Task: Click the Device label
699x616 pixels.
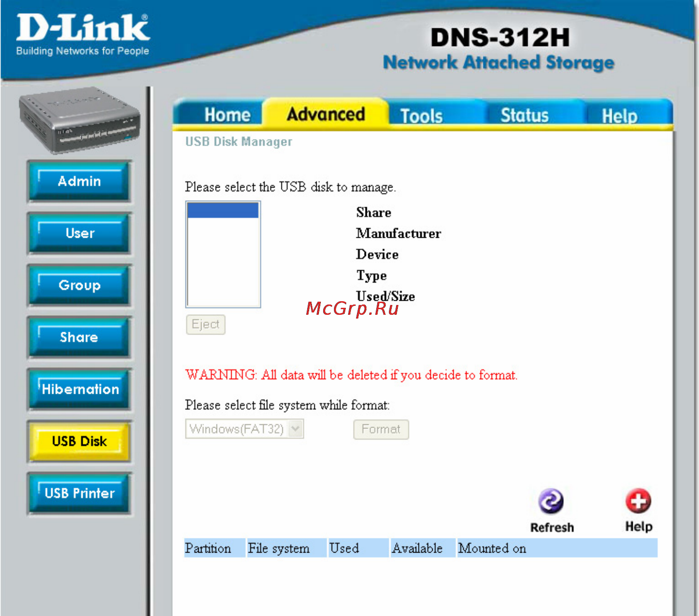Action: (x=377, y=254)
